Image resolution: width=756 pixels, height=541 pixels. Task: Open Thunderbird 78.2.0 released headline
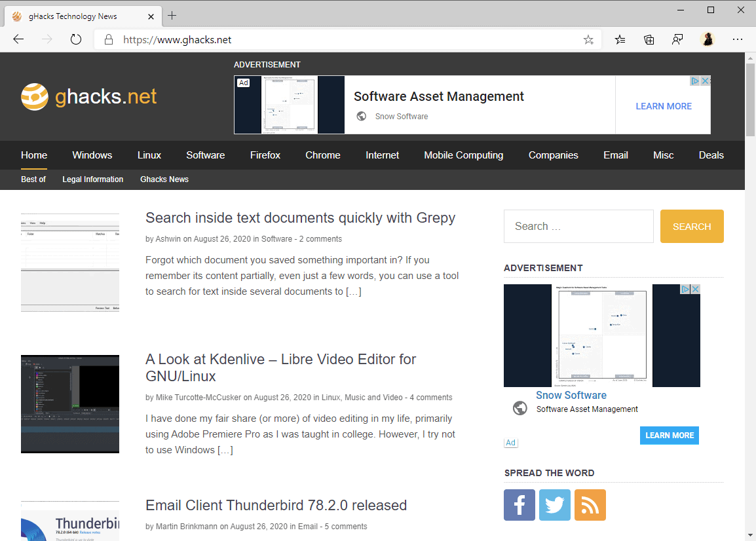(276, 506)
